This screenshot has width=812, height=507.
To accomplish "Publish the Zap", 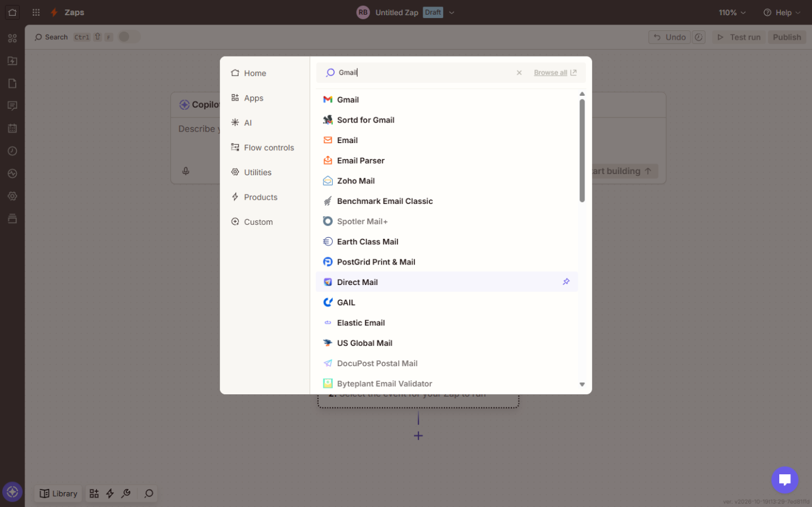I will (787, 37).
